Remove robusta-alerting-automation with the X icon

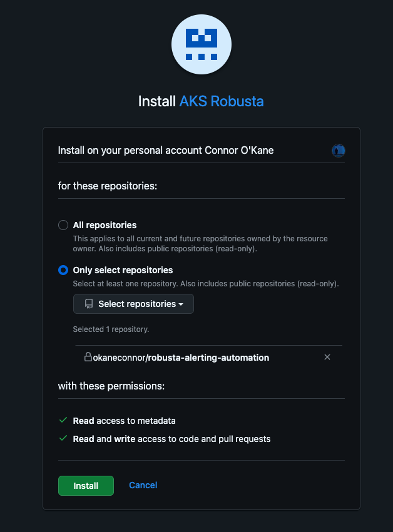pos(327,357)
